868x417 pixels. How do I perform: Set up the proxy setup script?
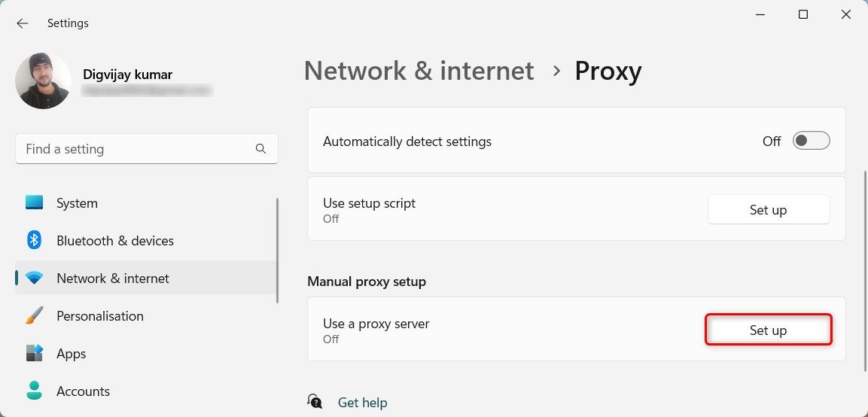point(768,210)
